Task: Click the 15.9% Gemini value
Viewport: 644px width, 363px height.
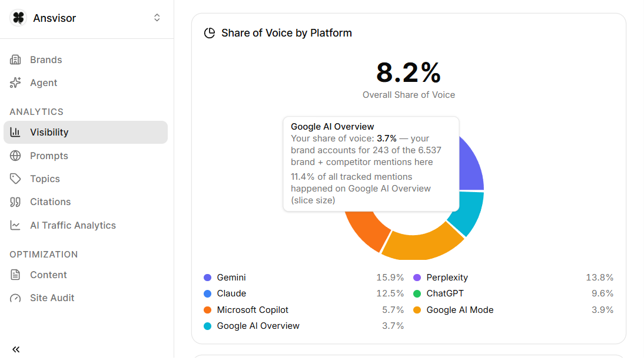Action: point(390,278)
